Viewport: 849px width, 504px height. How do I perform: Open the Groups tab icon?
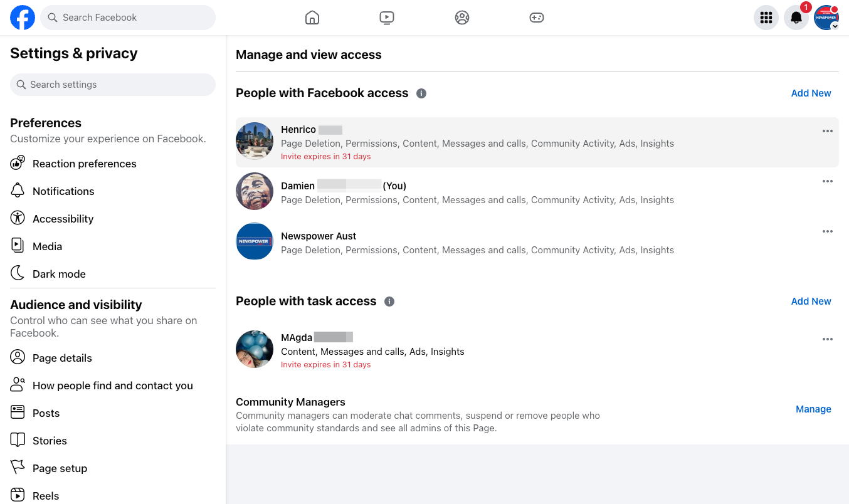[462, 18]
